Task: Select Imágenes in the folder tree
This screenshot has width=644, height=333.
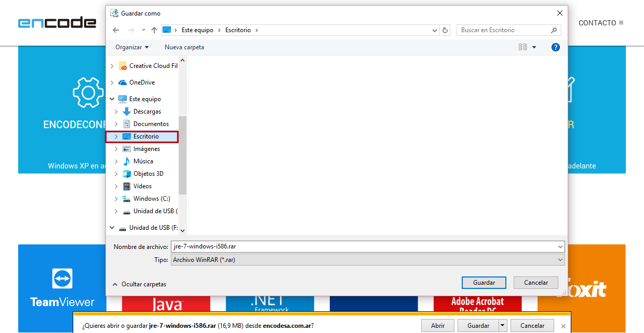Action: point(146,149)
